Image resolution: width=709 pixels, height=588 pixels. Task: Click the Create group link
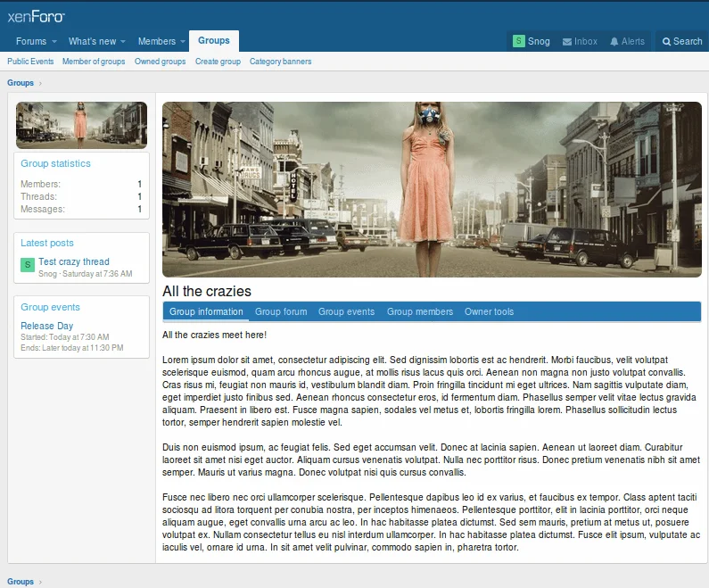[x=218, y=62]
